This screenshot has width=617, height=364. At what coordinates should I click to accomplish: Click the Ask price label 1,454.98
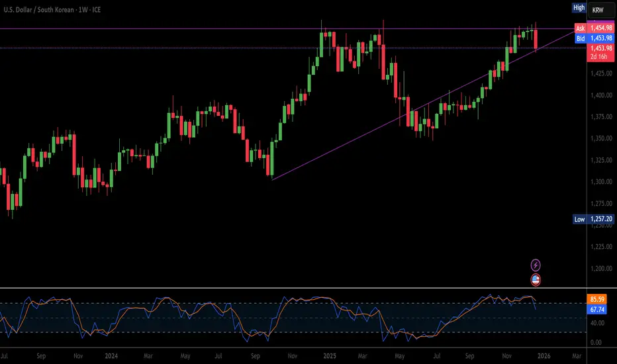(594, 28)
